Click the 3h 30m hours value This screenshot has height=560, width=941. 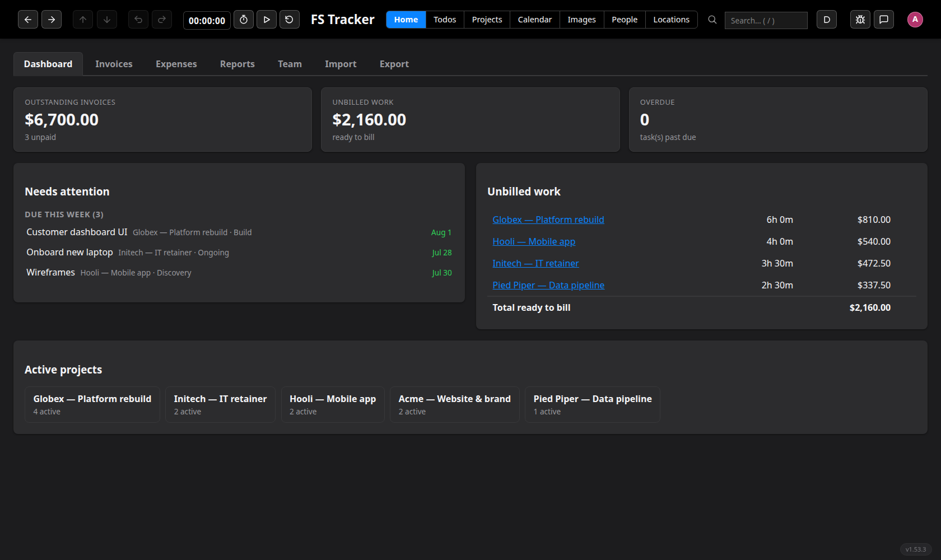coord(777,263)
